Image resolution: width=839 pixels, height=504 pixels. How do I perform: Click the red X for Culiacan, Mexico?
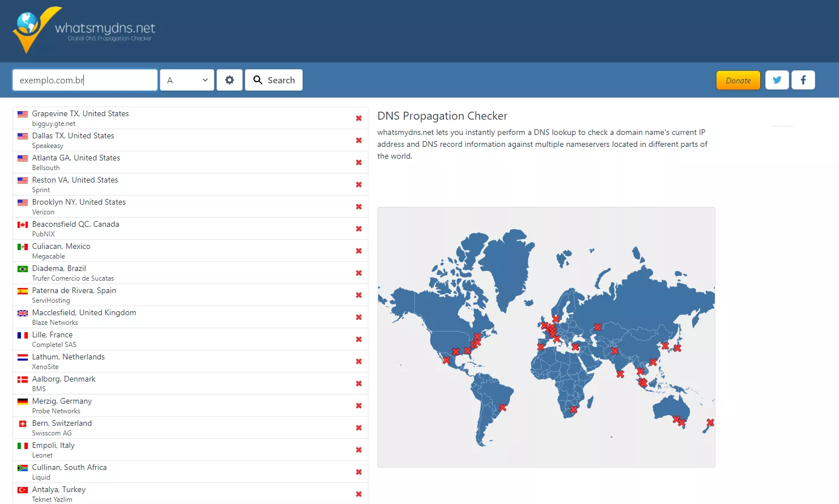(x=359, y=251)
